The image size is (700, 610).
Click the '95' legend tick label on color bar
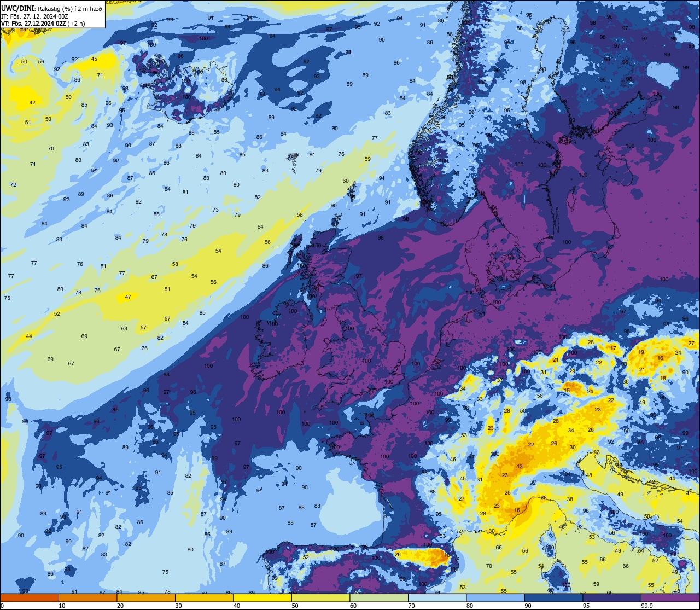click(586, 606)
